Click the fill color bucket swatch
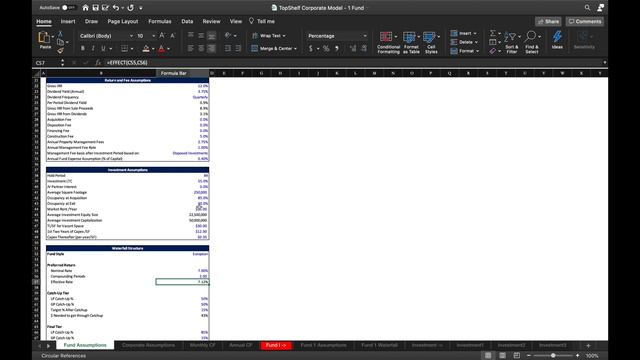 (x=146, y=49)
